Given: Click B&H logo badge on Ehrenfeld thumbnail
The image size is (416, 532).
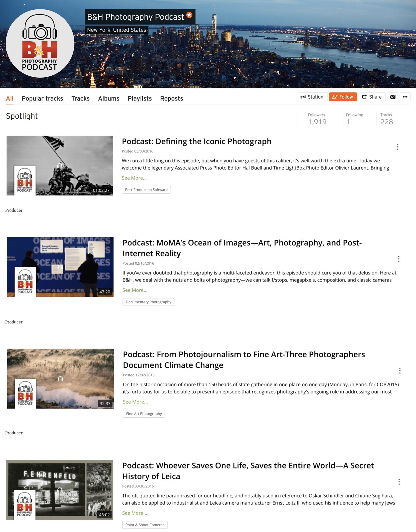Looking at the screenshot, I should [x=25, y=505].
